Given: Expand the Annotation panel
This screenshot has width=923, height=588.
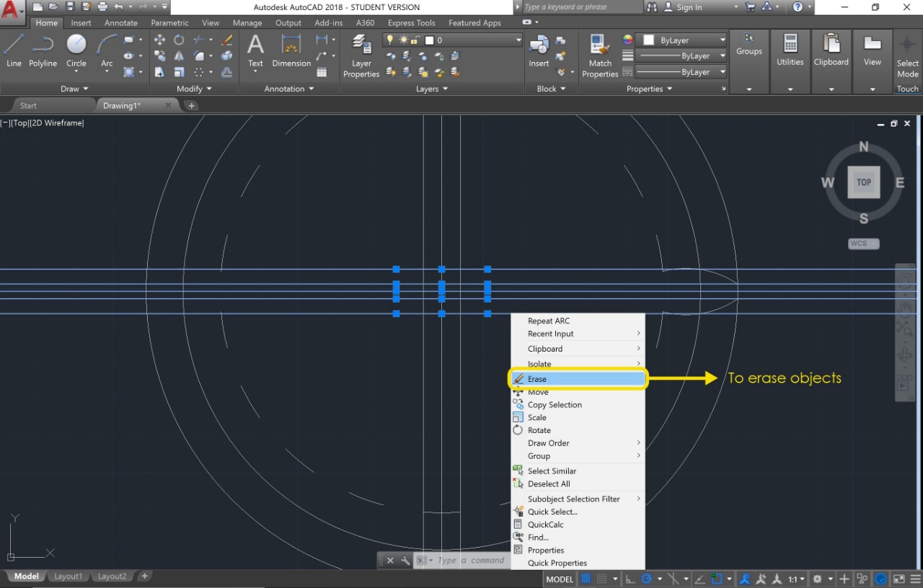Looking at the screenshot, I should (x=289, y=89).
